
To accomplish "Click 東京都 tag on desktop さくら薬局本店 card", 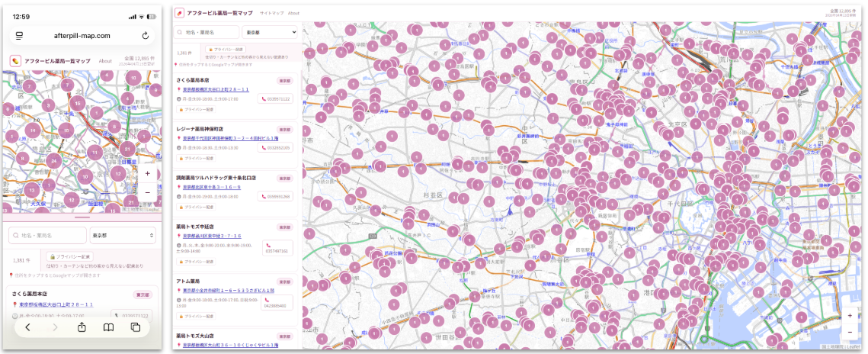I will pyautogui.click(x=284, y=80).
